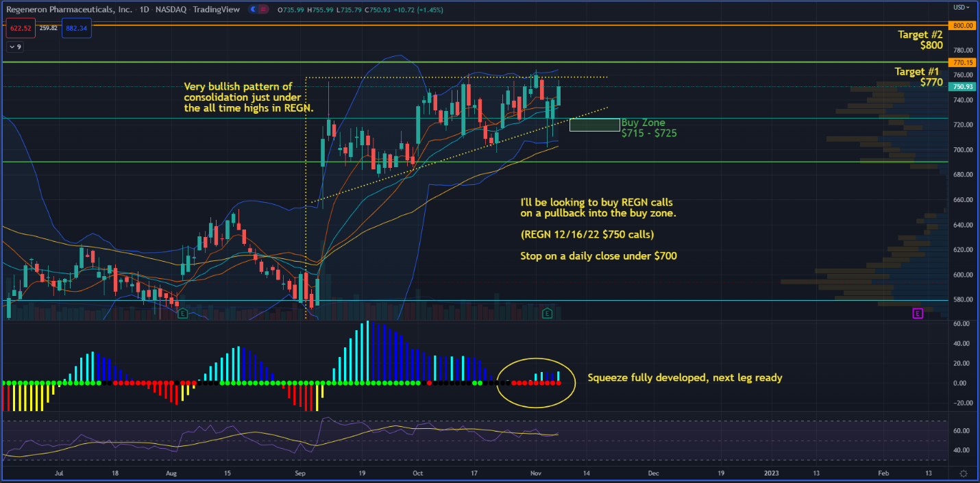Click the Jul label on time axis
The width and height of the screenshot is (980, 483).
pyautogui.click(x=59, y=473)
